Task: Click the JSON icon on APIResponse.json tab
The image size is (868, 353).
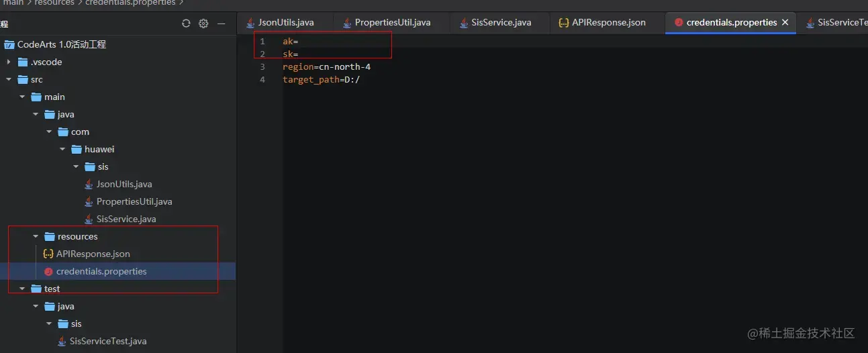Action: coord(564,23)
